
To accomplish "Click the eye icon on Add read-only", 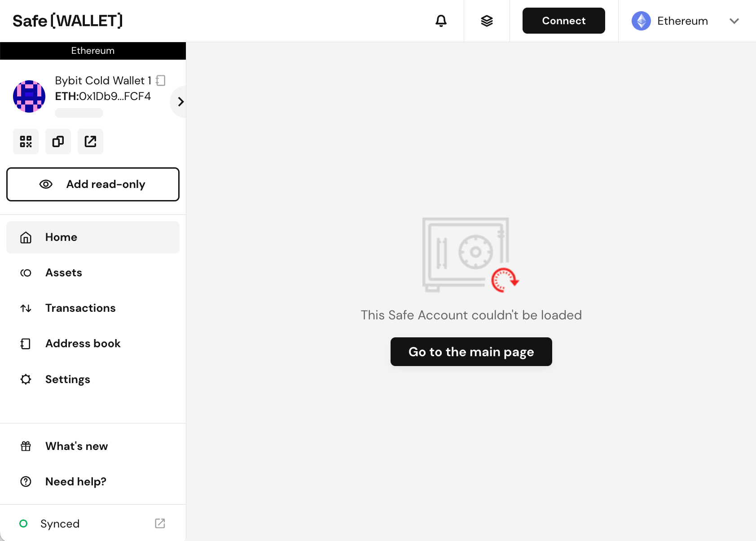I will click(46, 184).
